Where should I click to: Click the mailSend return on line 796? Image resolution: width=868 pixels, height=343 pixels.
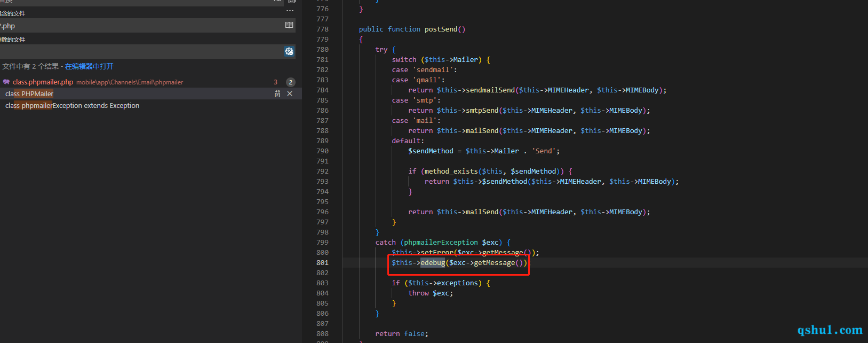529,212
